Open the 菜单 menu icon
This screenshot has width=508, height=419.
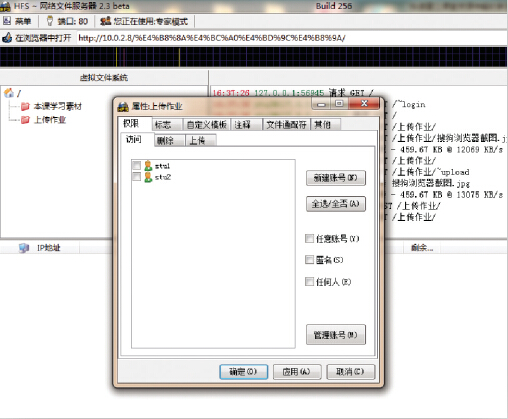tap(7, 21)
